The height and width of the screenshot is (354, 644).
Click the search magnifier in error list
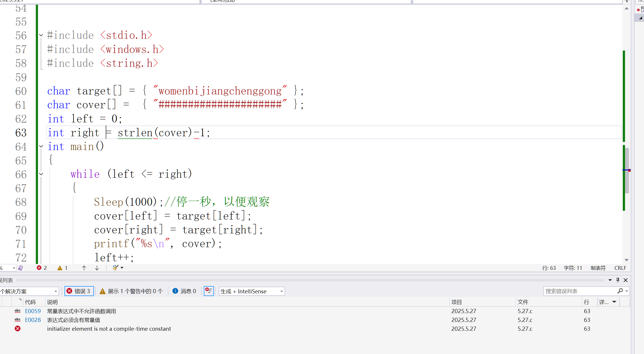coord(620,291)
